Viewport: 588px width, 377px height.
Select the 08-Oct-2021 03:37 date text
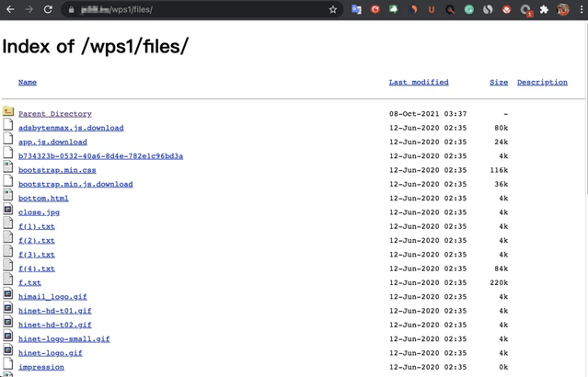tap(428, 114)
